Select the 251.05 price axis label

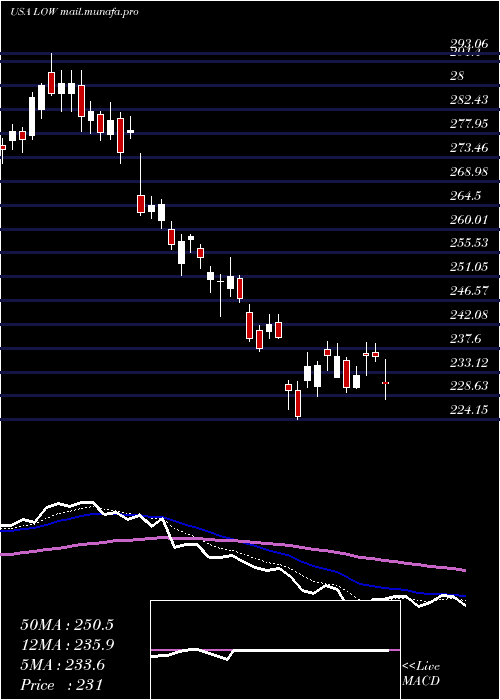[468, 267]
